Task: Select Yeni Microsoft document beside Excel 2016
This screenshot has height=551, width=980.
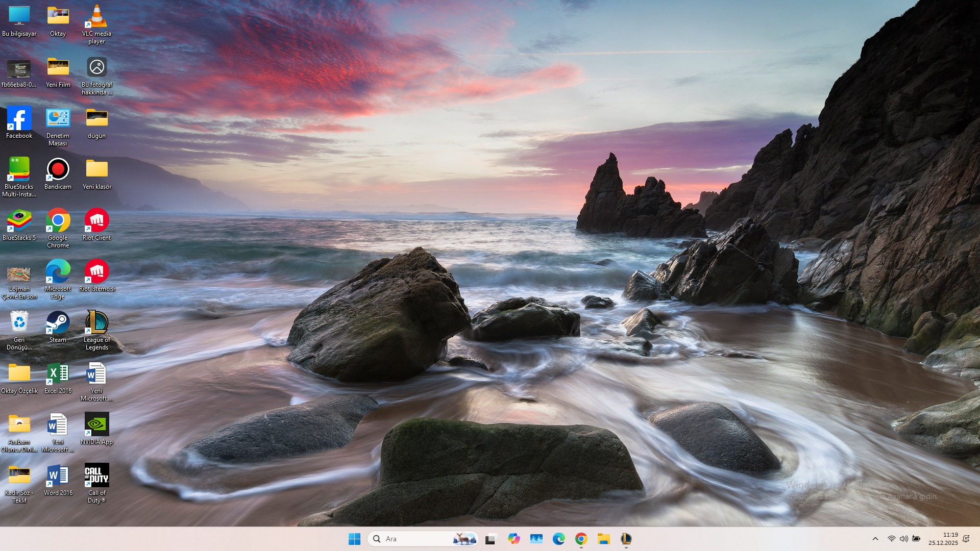Action: [x=96, y=382]
